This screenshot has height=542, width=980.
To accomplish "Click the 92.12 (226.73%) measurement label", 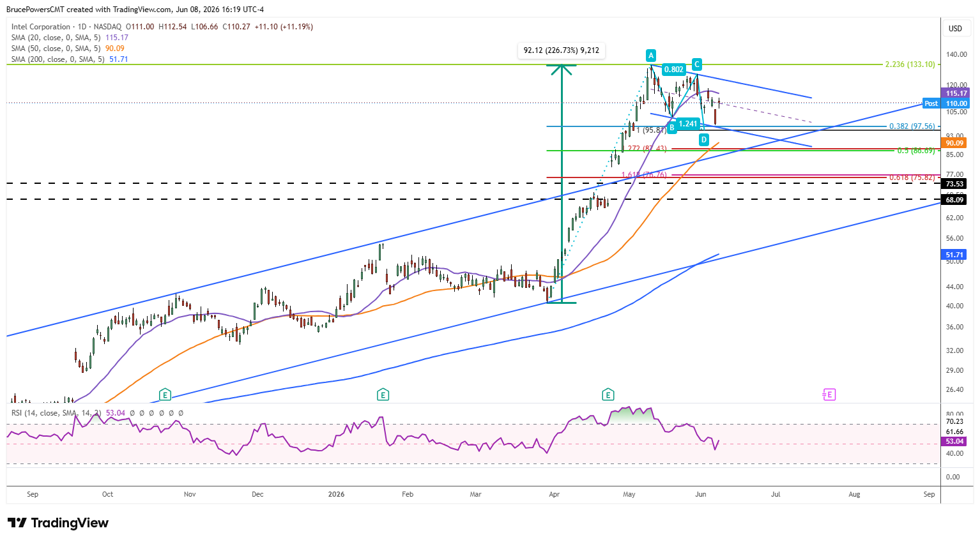I will [x=561, y=50].
